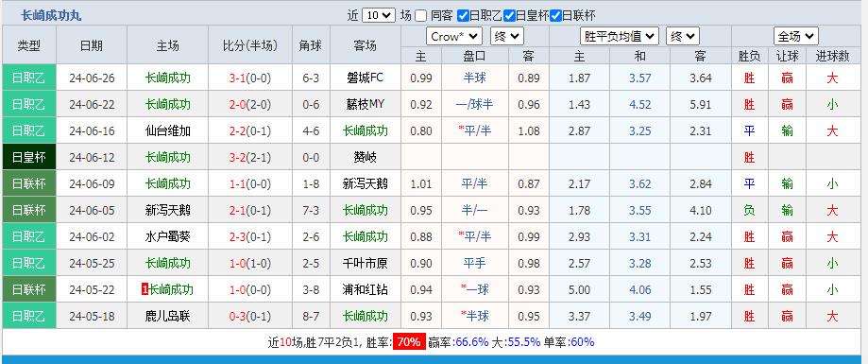
Task: Click the 60% 单率 value
Action: [582, 342]
